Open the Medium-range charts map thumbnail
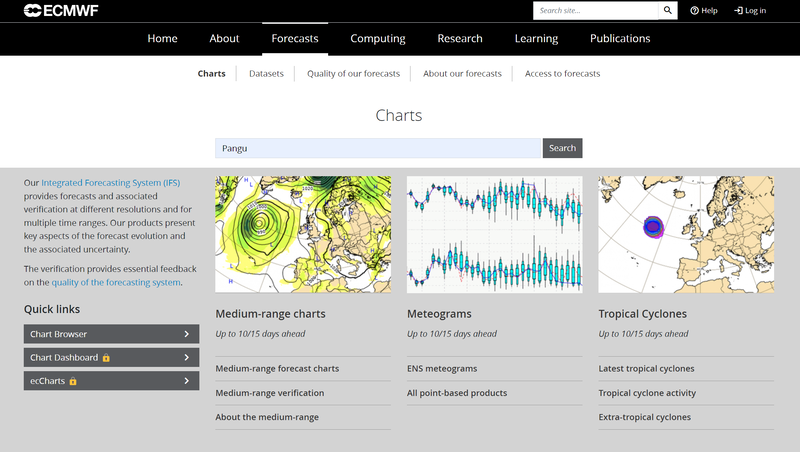This screenshot has height=452, width=800. pos(300,234)
